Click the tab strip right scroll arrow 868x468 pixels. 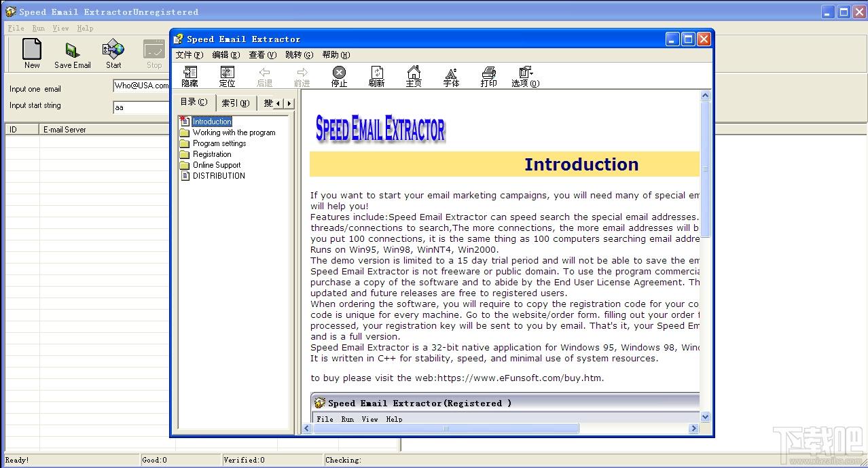[289, 103]
